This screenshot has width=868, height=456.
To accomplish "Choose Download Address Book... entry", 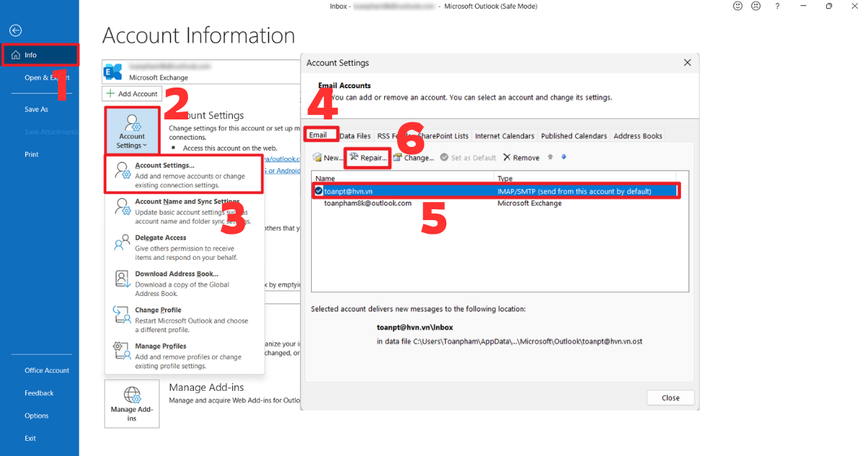I will click(184, 283).
